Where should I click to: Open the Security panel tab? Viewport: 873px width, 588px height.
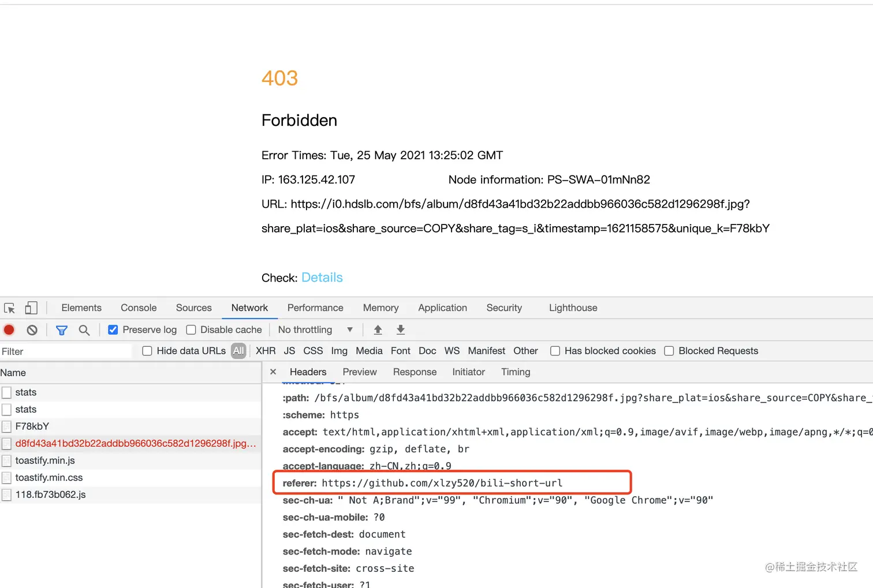[504, 308]
